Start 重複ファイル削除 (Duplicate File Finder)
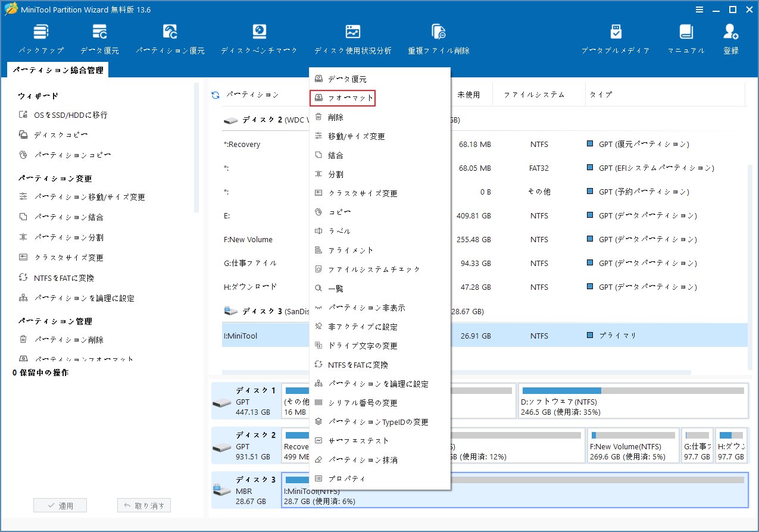The image size is (759, 532). 438,37
